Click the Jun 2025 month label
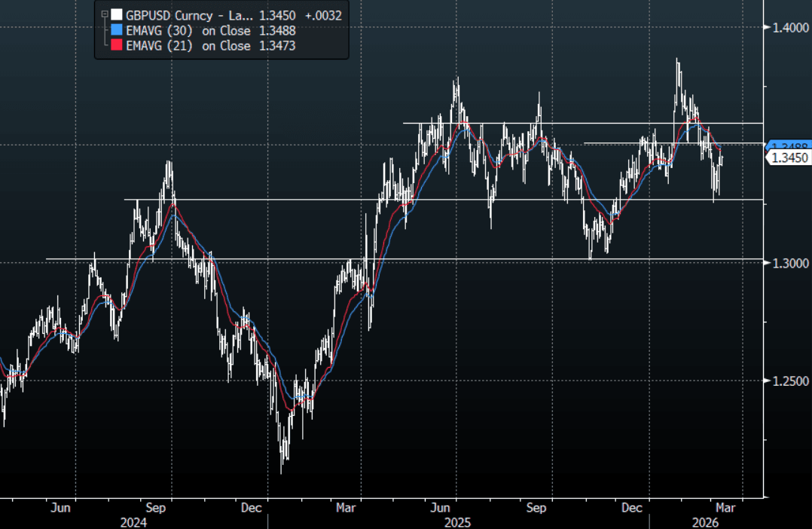This screenshot has width=812, height=529. (x=440, y=508)
